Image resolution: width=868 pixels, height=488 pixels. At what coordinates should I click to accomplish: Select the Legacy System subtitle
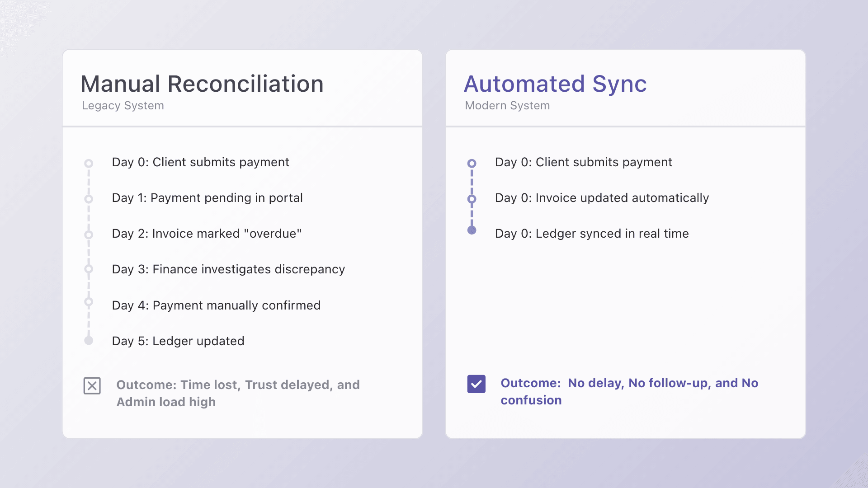tap(123, 106)
